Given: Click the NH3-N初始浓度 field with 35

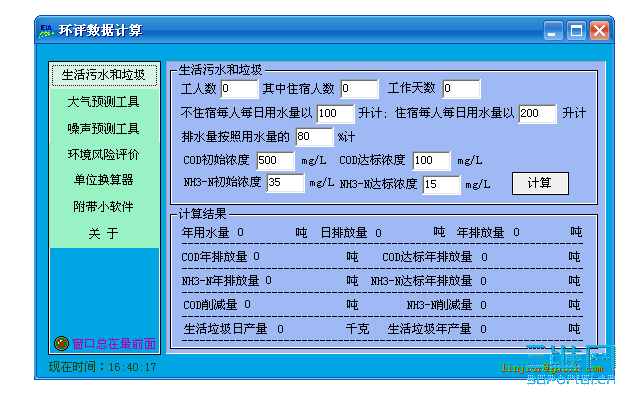Looking at the screenshot, I should 285,183.
